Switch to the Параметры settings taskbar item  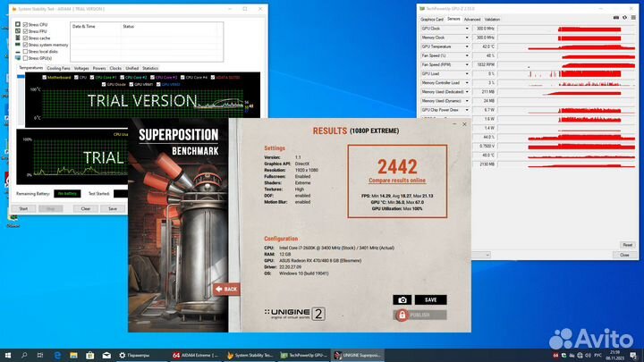point(141,356)
